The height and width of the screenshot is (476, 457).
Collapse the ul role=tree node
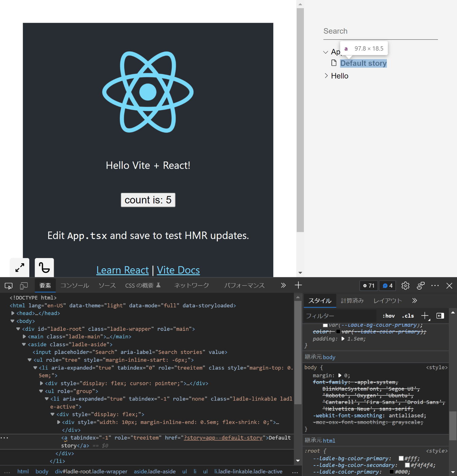tap(30, 360)
